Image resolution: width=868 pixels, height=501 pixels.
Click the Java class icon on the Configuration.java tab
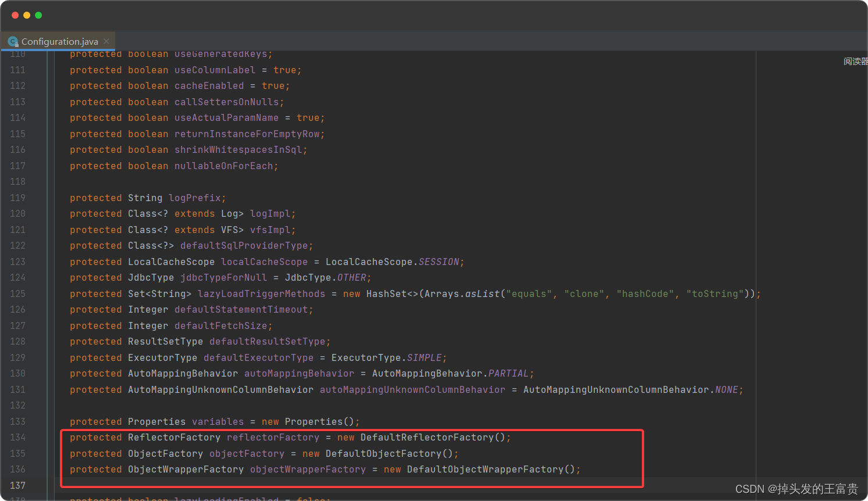click(x=13, y=42)
